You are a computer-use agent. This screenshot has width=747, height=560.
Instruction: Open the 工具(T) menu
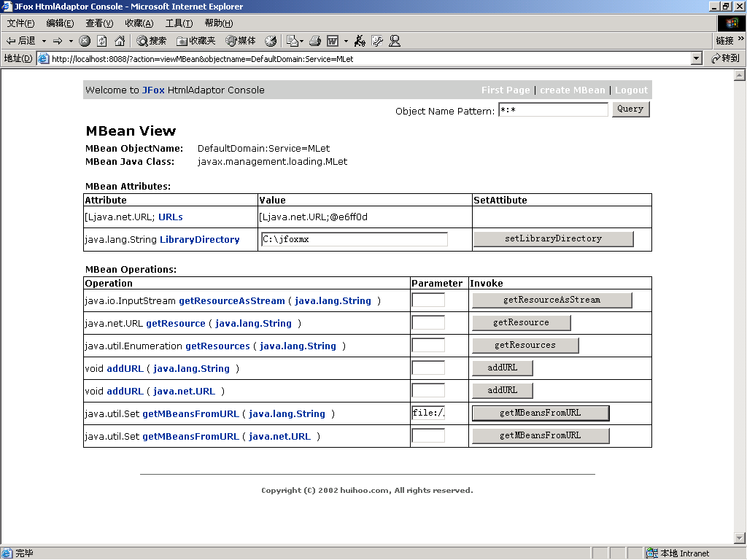click(x=179, y=23)
